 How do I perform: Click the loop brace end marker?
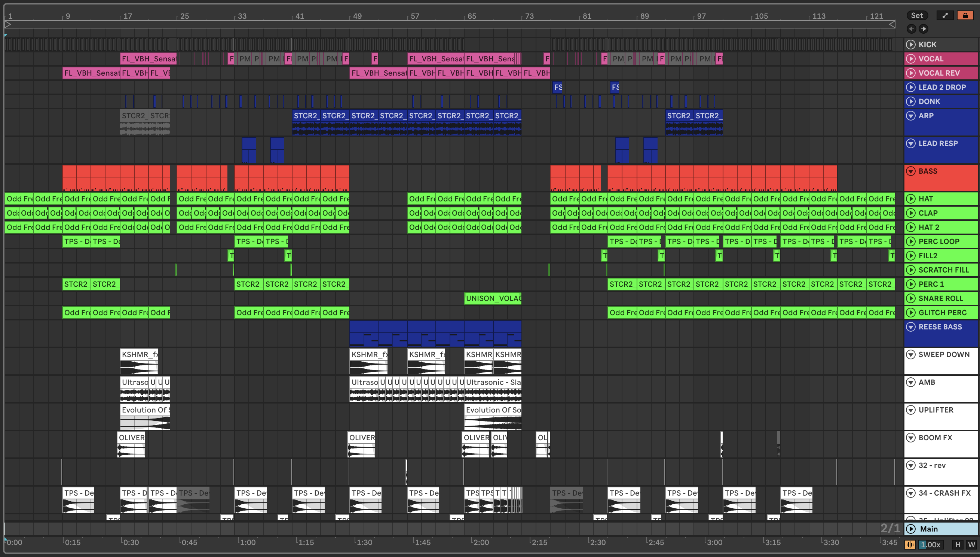[x=892, y=24]
